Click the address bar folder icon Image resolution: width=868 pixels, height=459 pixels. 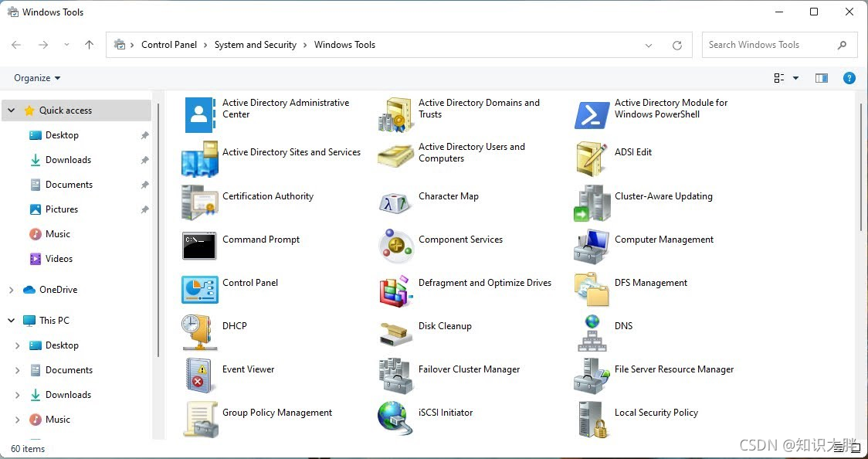click(x=120, y=45)
